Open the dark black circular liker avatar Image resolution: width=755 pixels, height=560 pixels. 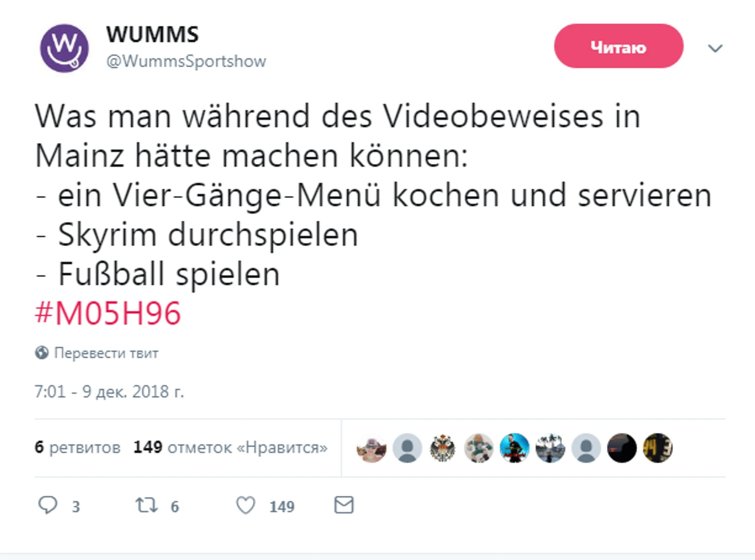click(622, 448)
